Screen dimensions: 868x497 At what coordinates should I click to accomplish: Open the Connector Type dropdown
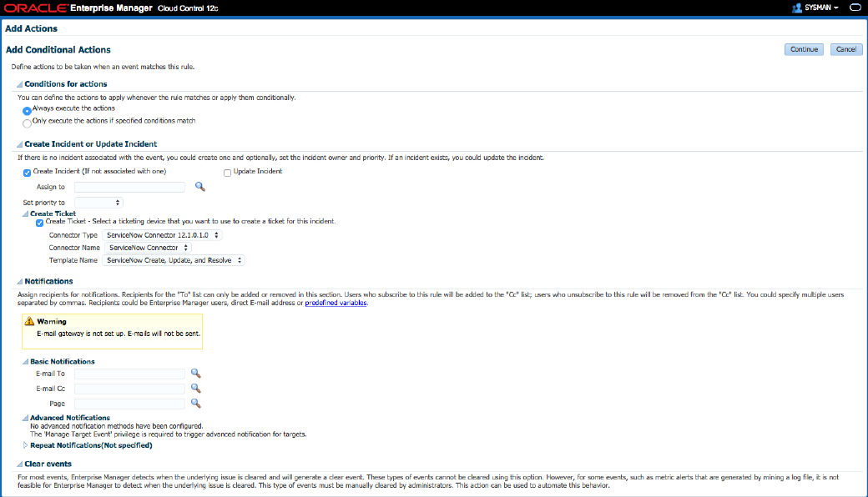[x=162, y=235]
